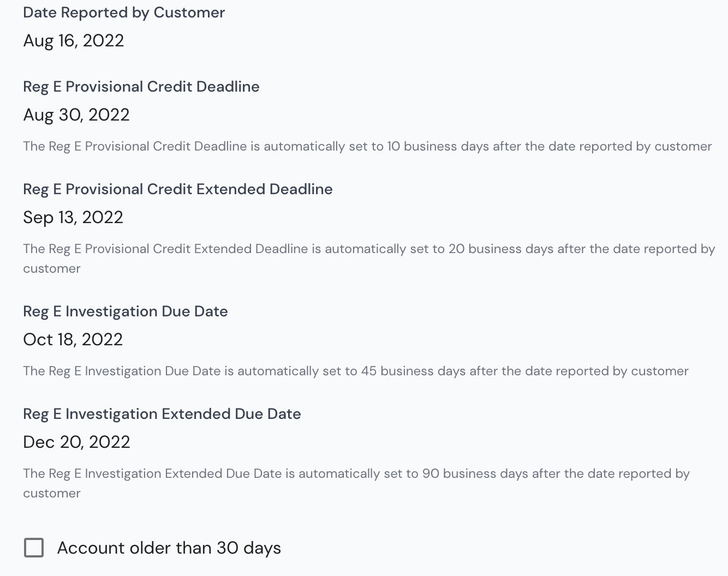Select the Reg E Investigation Due Date heading
This screenshot has width=728, height=576.
[x=126, y=311]
